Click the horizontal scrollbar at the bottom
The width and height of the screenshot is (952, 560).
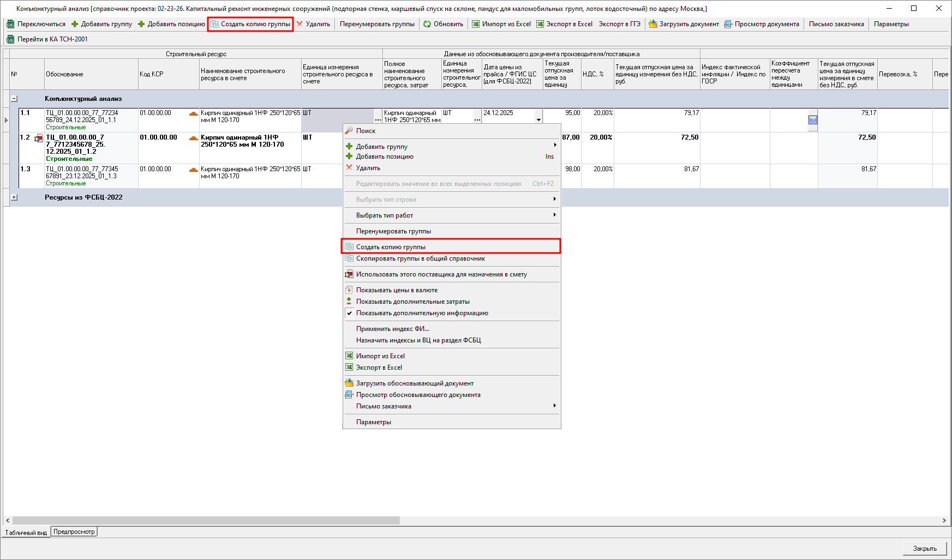tap(206, 521)
